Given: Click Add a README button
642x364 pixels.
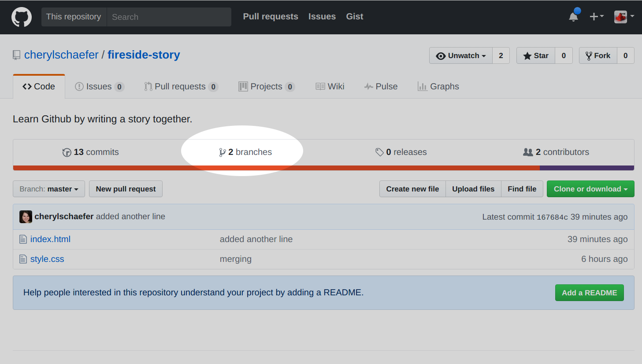Looking at the screenshot, I should tap(590, 293).
